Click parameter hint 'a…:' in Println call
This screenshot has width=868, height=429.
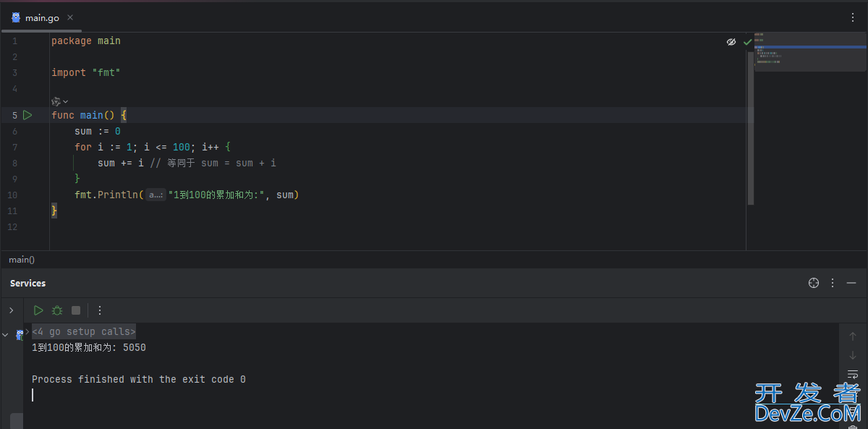(x=156, y=195)
